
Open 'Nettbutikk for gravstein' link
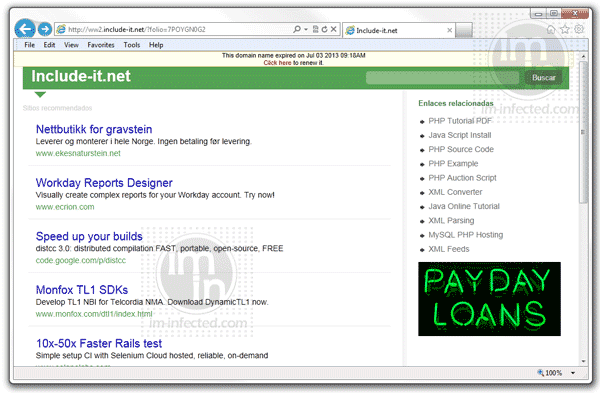point(94,129)
